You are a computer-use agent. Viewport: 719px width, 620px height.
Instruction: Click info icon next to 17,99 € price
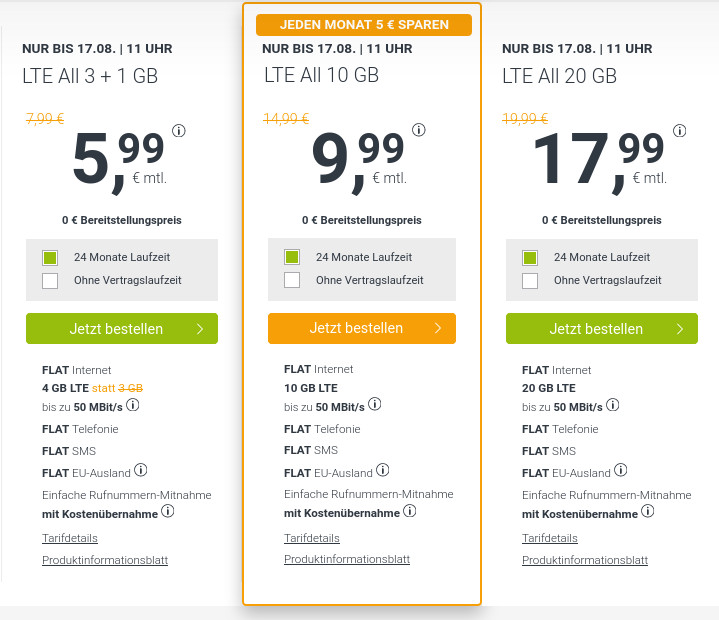679,130
